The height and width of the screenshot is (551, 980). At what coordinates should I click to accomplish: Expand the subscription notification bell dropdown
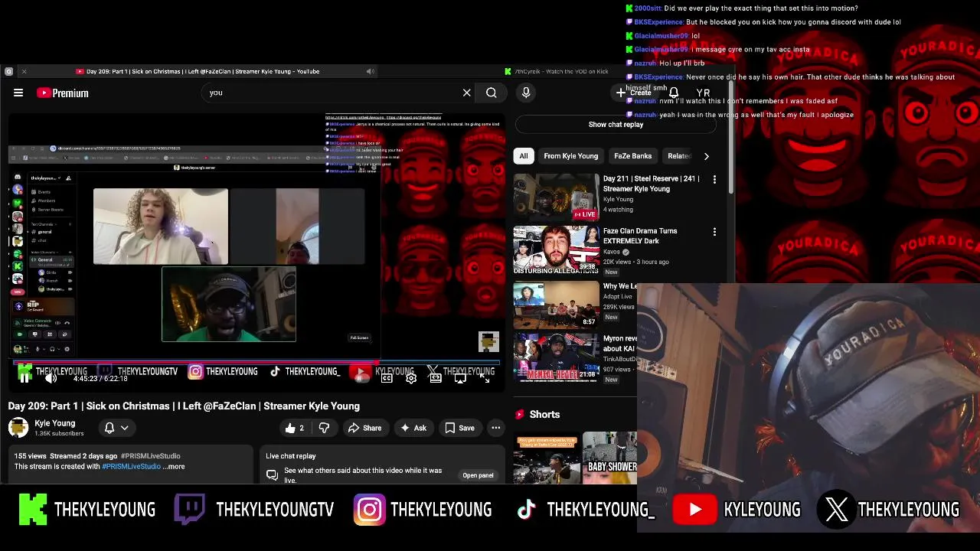(116, 428)
